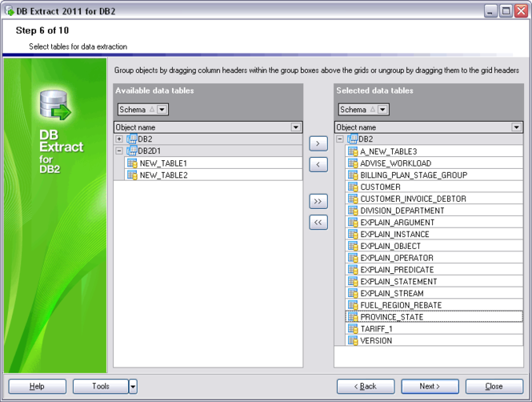Image resolution: width=532 pixels, height=402 pixels.
Task: Click the table icon beside TARIFF_1
Action: click(353, 328)
